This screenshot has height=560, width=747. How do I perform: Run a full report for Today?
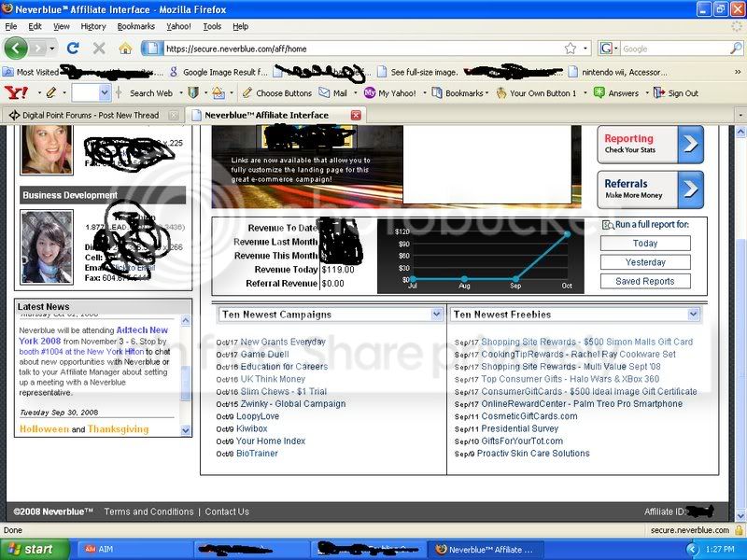click(x=645, y=244)
